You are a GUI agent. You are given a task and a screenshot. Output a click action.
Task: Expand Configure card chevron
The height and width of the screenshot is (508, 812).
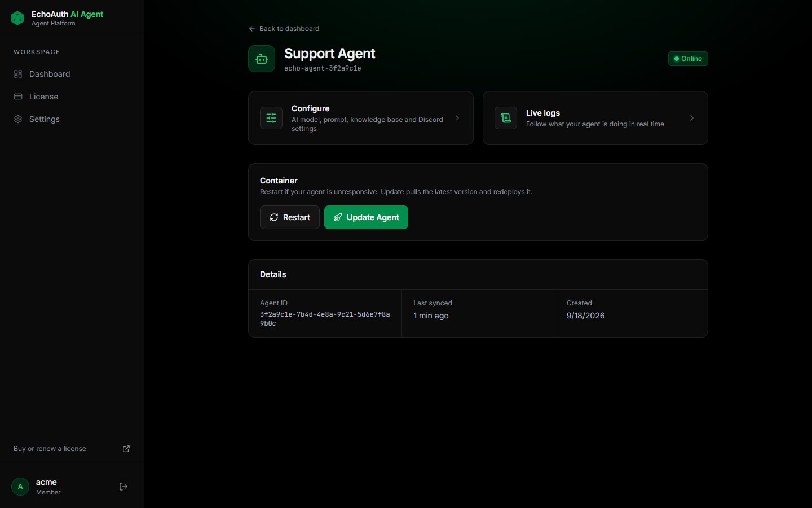coord(457,118)
